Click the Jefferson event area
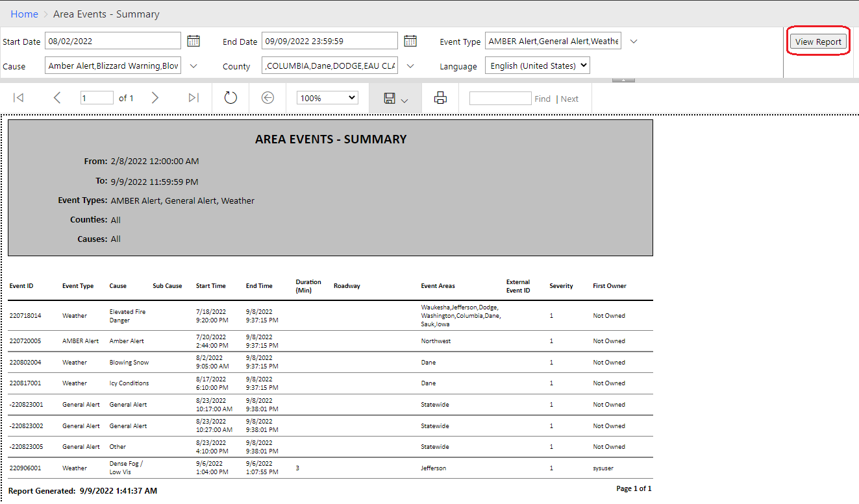 click(x=434, y=468)
